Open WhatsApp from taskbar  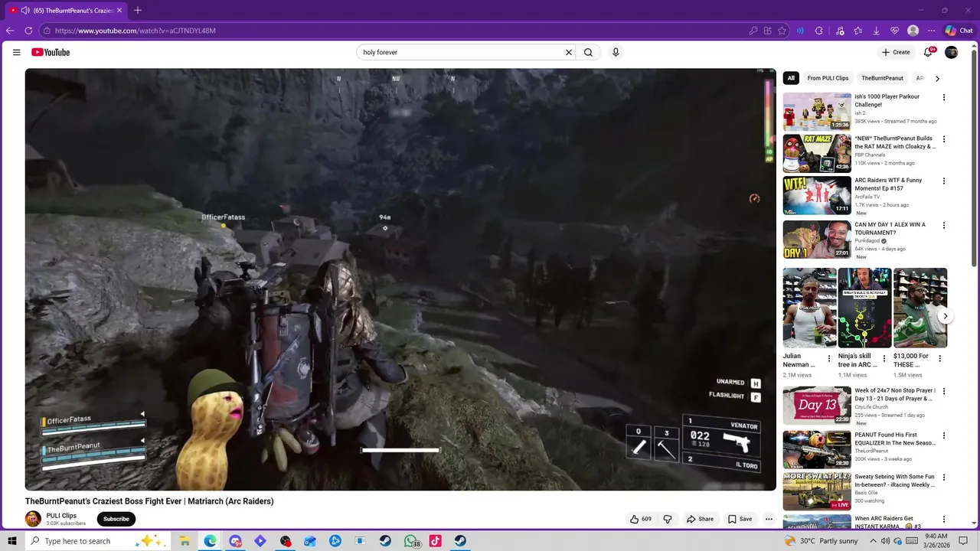[411, 541]
